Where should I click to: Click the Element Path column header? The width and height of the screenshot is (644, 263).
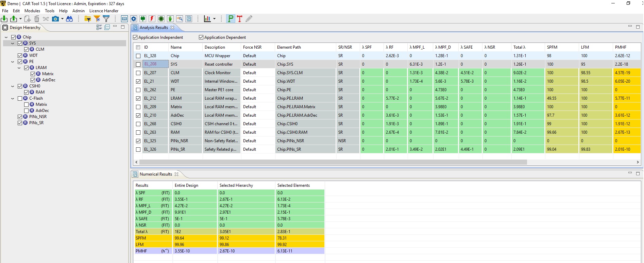[x=289, y=47]
